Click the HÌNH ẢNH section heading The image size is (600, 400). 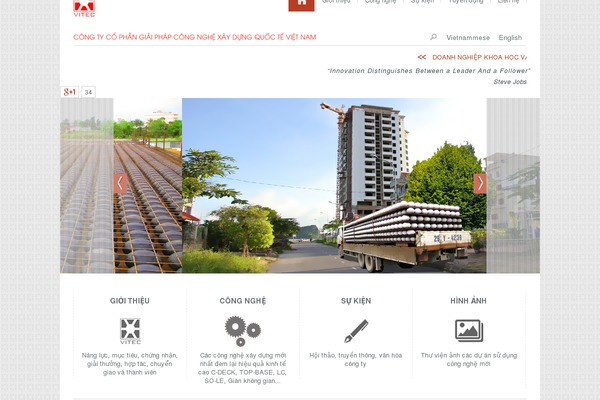[x=468, y=301]
